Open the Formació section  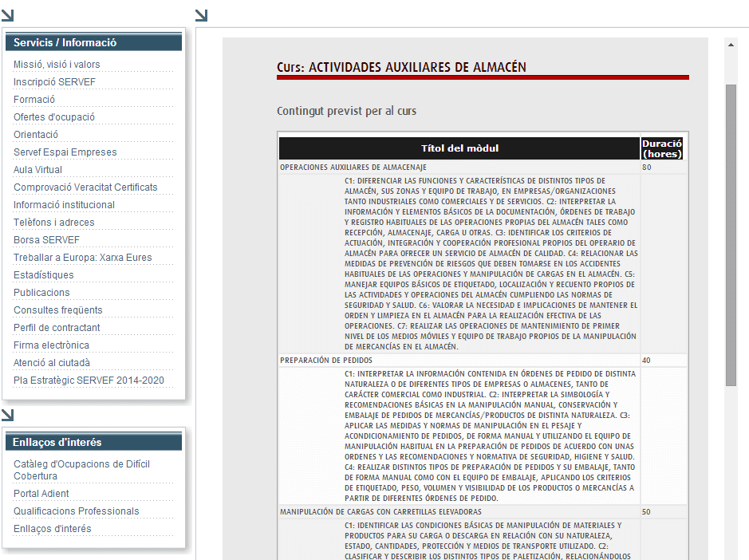point(34,100)
